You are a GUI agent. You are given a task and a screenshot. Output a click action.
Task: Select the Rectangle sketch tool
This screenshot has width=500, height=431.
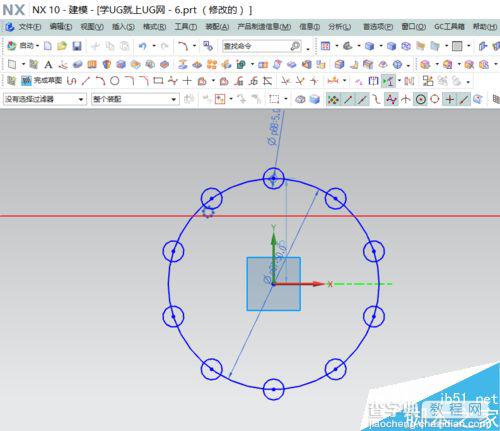coord(158,81)
